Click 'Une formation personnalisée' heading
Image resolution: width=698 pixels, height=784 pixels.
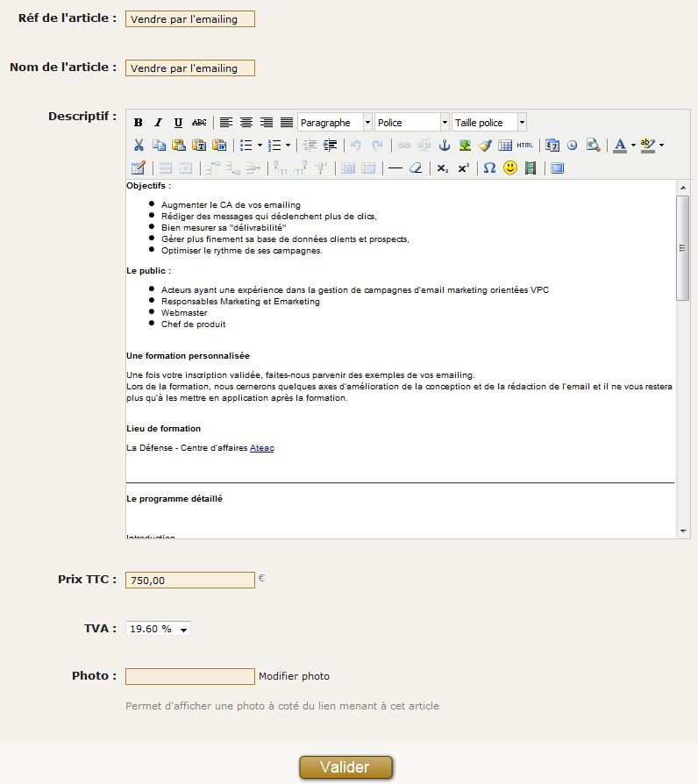pyautogui.click(x=188, y=356)
